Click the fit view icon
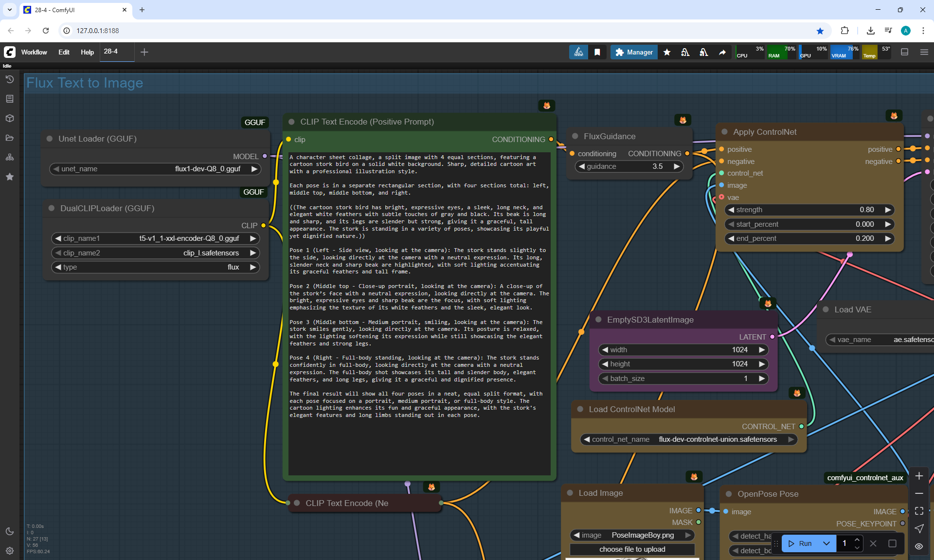This screenshot has width=934, height=560. (919, 511)
